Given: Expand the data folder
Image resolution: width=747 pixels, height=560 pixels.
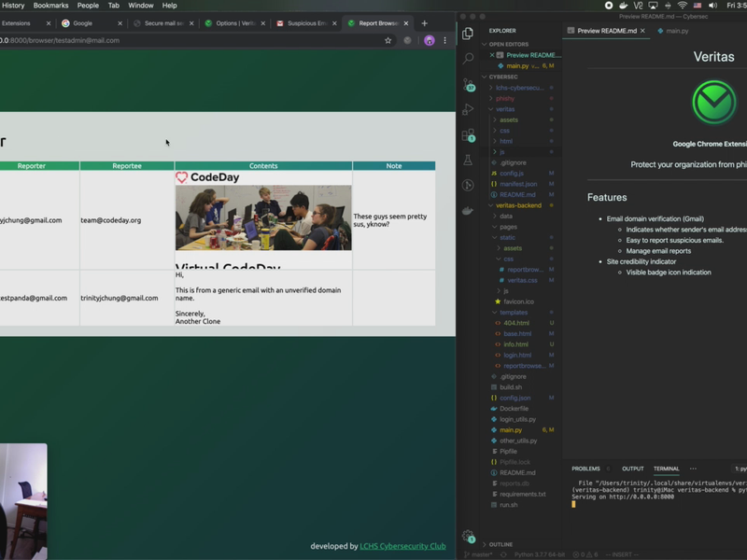Looking at the screenshot, I should (x=506, y=217).
